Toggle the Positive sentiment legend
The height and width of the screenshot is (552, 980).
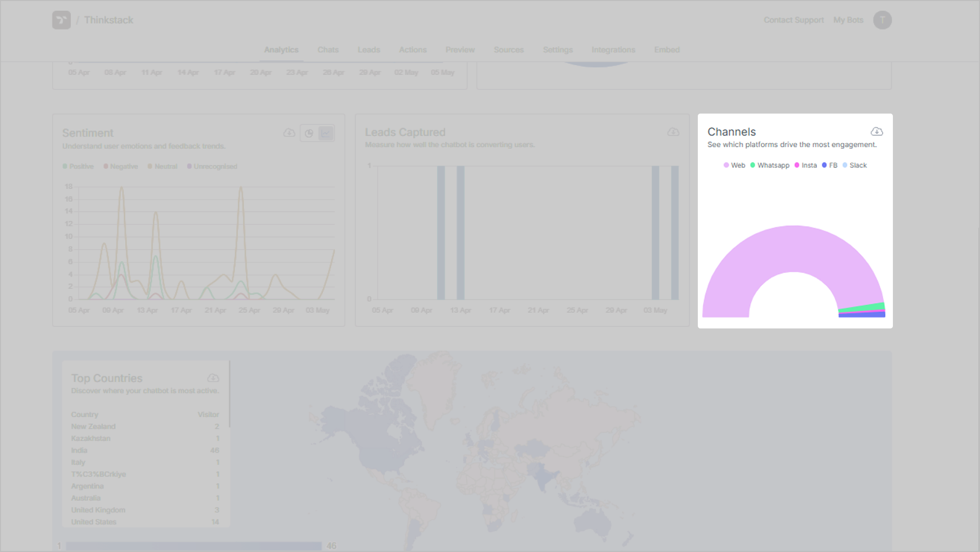point(78,167)
